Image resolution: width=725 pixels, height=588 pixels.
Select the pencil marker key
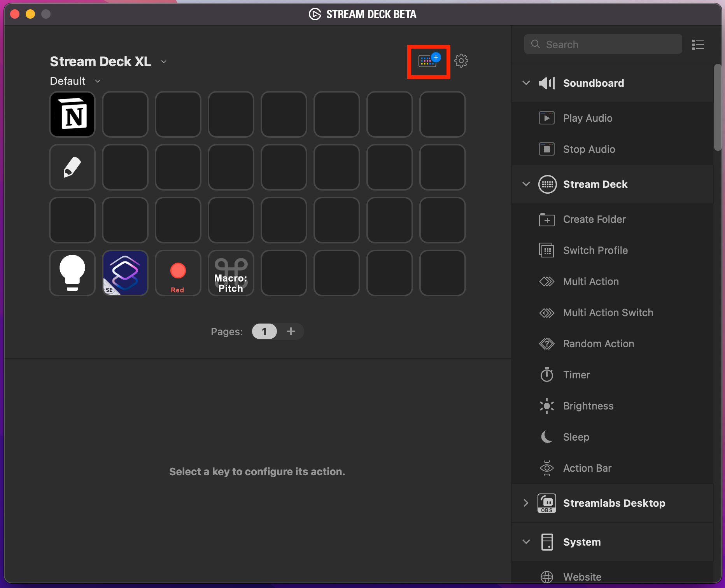pos(72,167)
